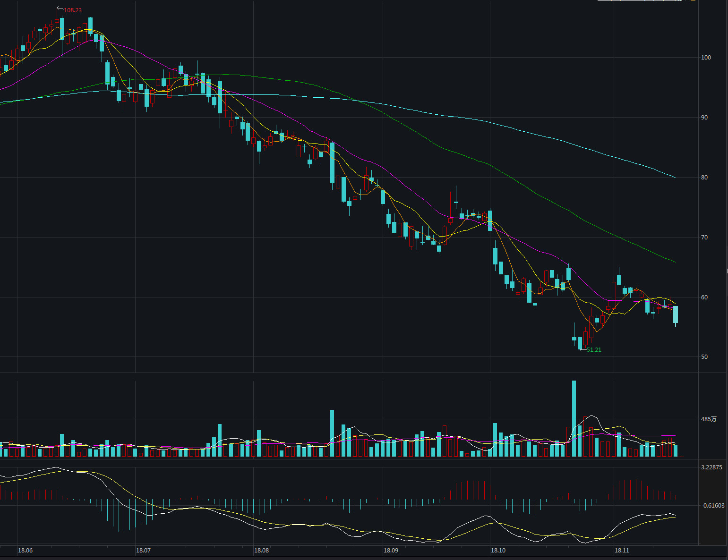
Task: Select the 50 price axis label
Action: pos(705,357)
